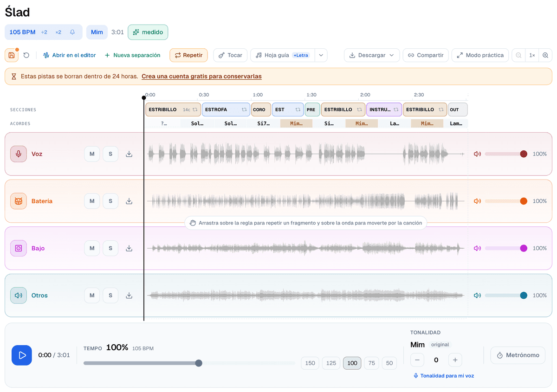Solo the Bajo track
Image resolution: width=557 pixels, height=392 pixels.
[110, 248]
